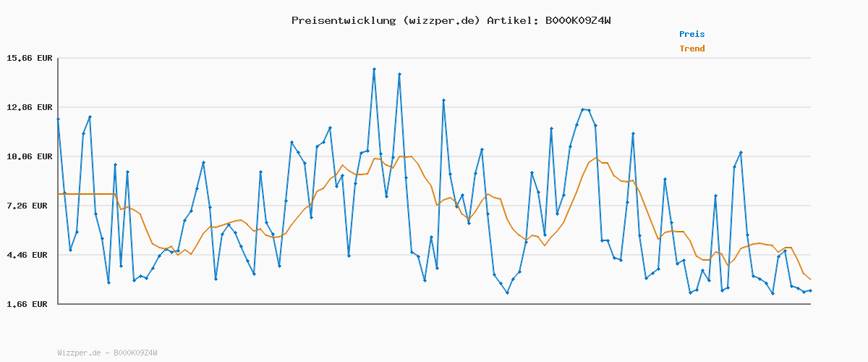Toggle the blue "Preis" legend label
868x362 pixels.
[692, 34]
